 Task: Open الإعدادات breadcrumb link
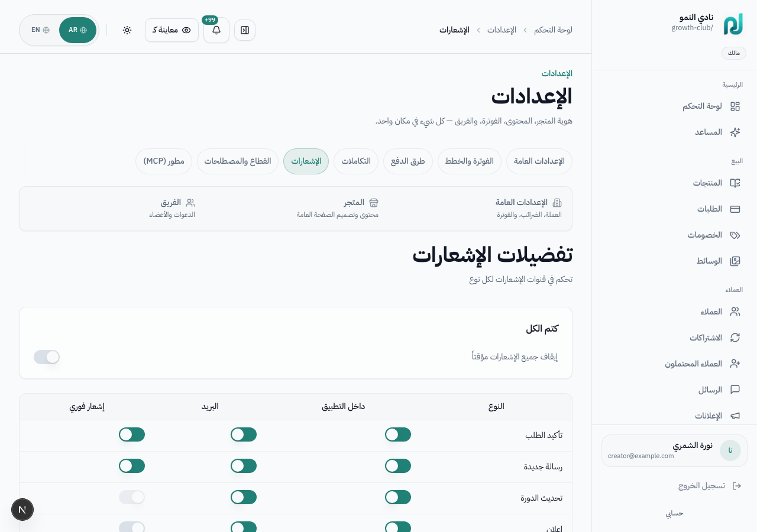[502, 30]
